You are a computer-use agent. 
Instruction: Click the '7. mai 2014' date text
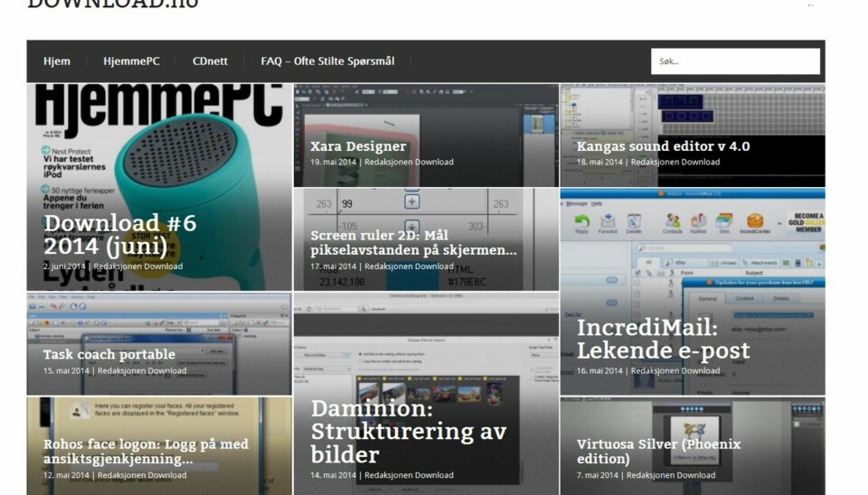[x=598, y=475]
